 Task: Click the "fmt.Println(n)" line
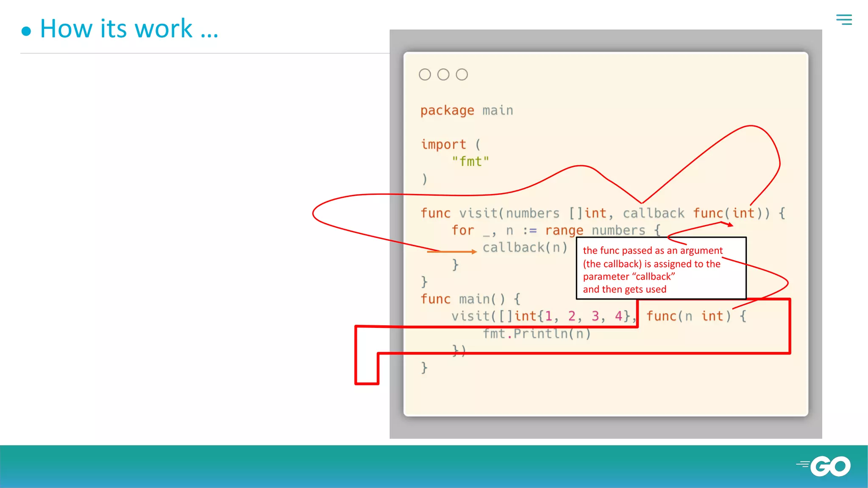click(537, 334)
